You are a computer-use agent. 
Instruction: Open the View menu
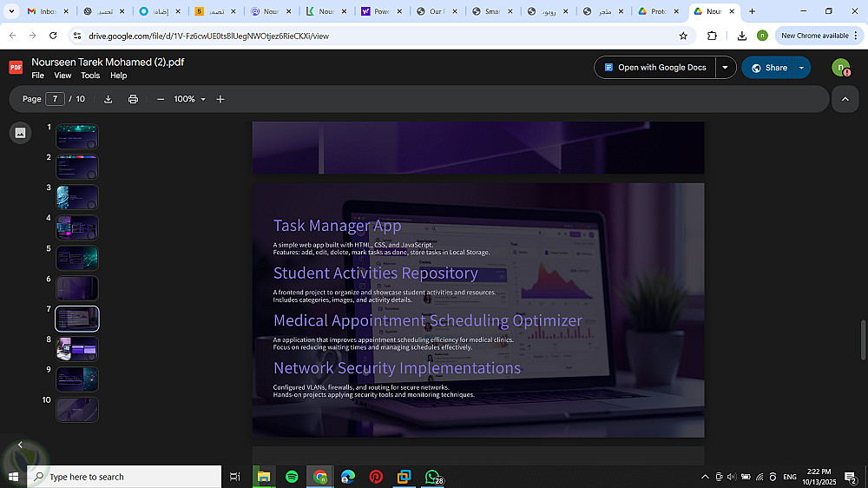tap(62, 76)
